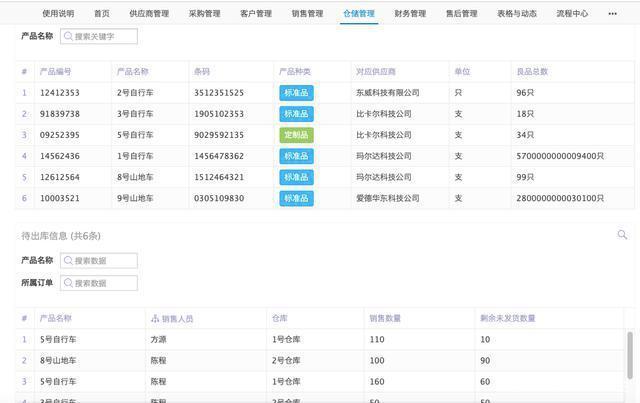
Task: Select the 流程中心 tab
Action: click(x=572, y=14)
